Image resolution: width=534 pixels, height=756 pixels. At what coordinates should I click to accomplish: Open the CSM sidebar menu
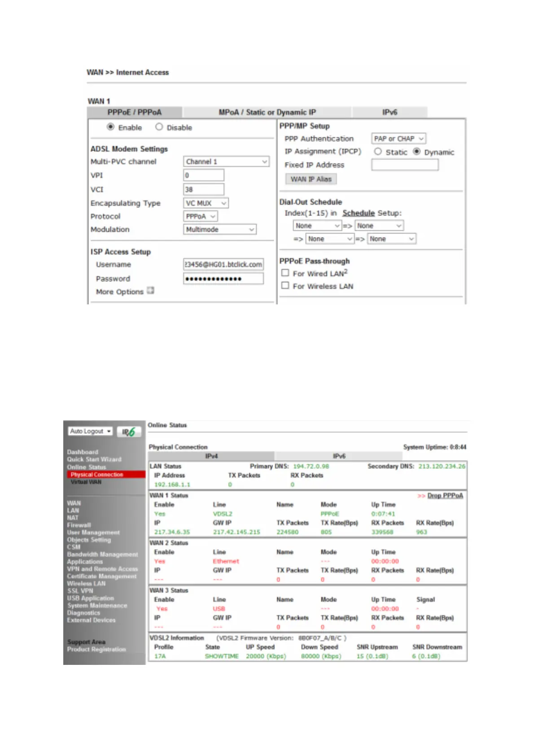[x=74, y=547]
